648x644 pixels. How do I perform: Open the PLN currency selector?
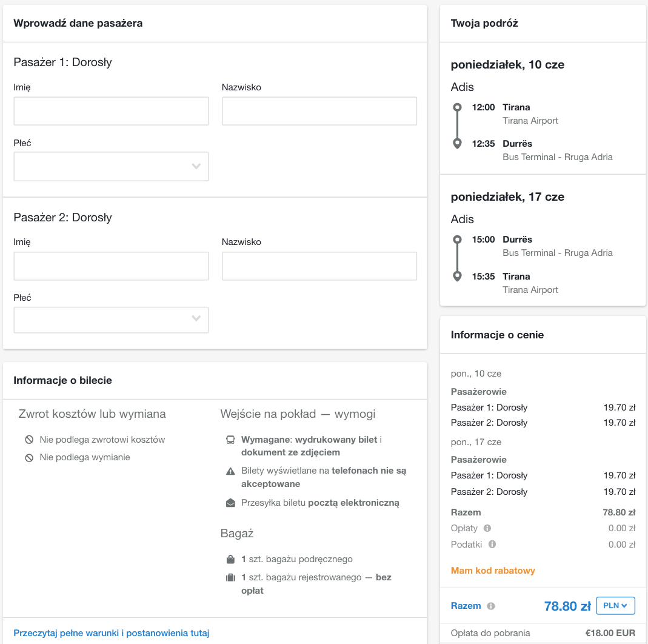[615, 606]
